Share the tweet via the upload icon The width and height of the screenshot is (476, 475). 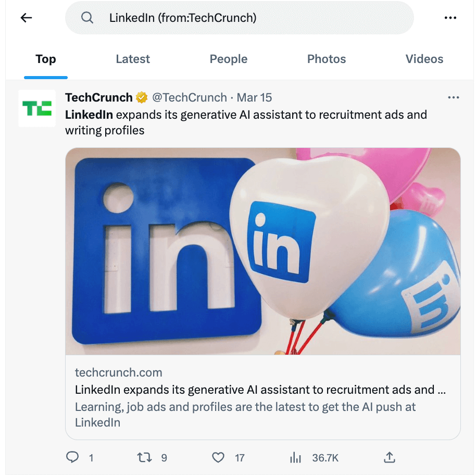coord(389,457)
